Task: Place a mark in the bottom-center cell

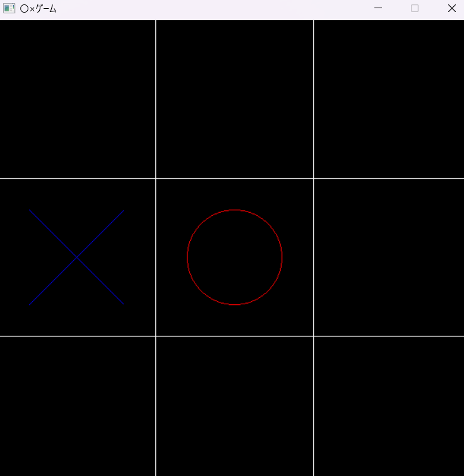Action: (234, 406)
